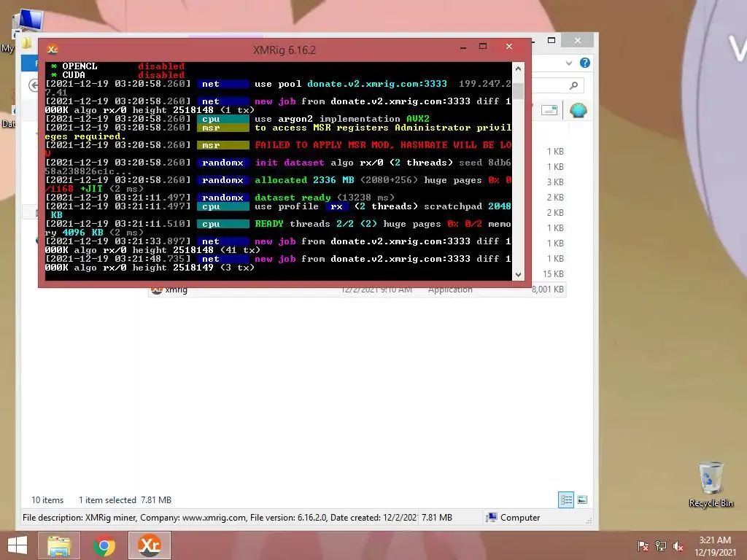Click the XMRig icon in console title bar

(x=53, y=49)
